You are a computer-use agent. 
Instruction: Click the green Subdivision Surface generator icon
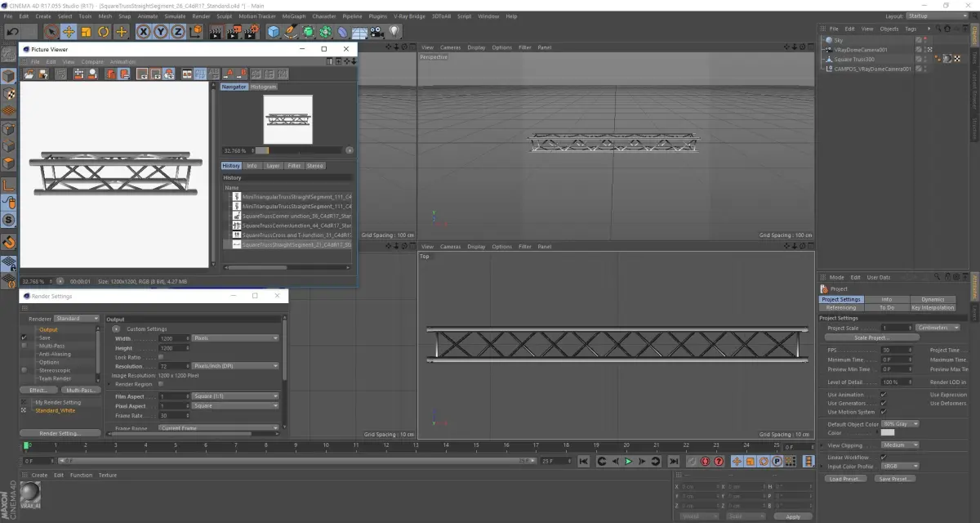(x=309, y=31)
